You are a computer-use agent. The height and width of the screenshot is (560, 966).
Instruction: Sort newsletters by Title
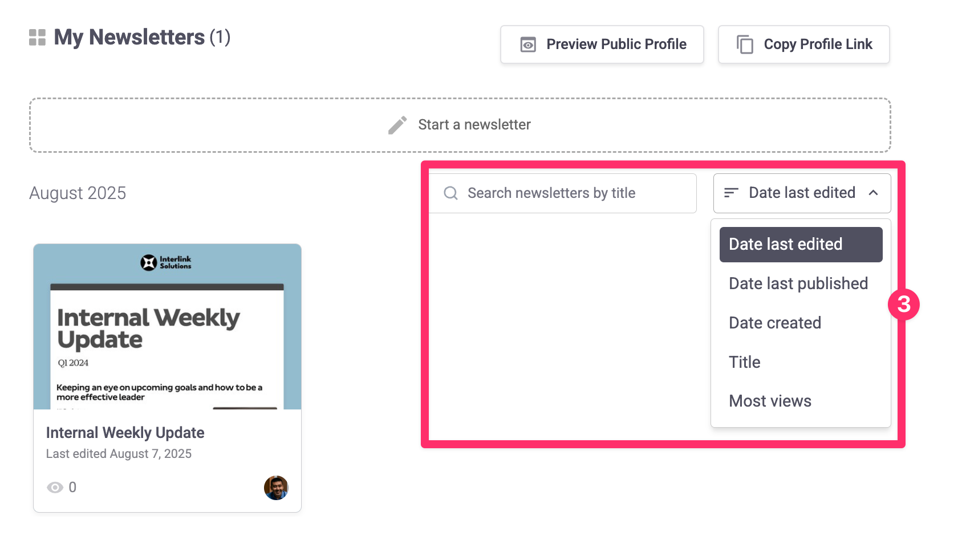(745, 362)
